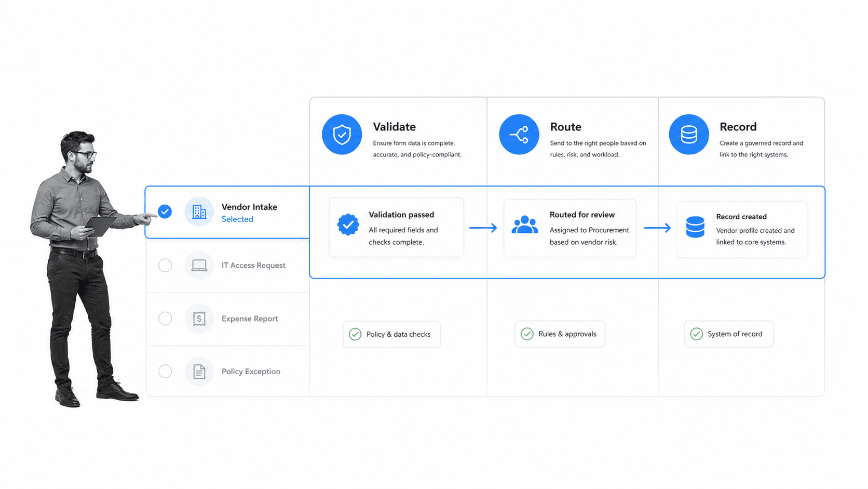This screenshot has width=868, height=489.
Task: Open the Validation passed card
Action: [397, 228]
